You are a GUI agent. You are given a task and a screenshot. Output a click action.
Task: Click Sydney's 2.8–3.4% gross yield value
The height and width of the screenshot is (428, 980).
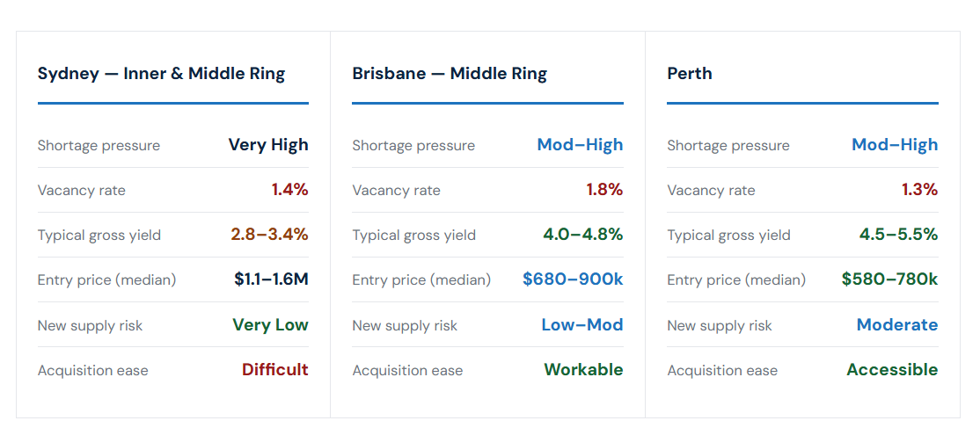pos(269,235)
